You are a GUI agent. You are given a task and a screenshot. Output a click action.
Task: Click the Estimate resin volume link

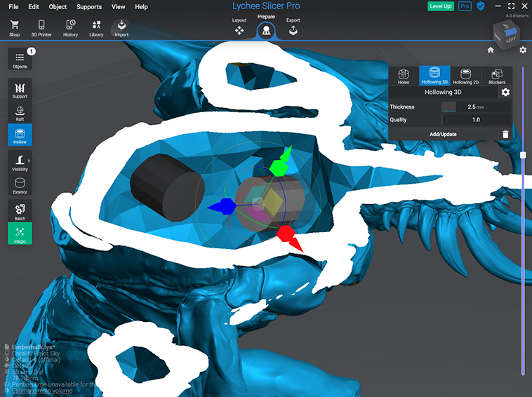pos(42,391)
